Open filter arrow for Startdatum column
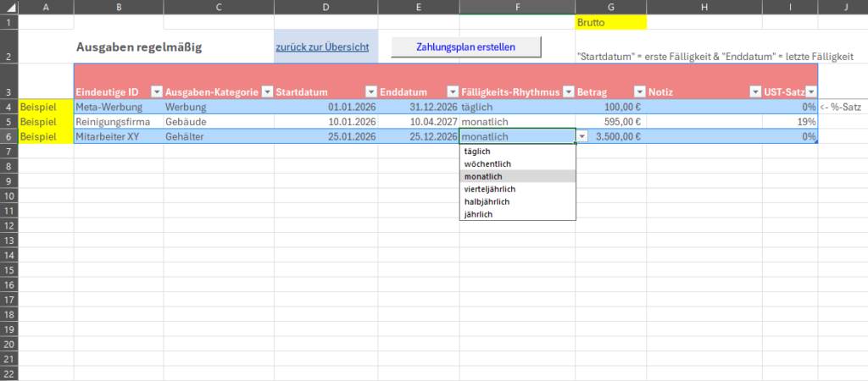Image resolution: width=868 pixels, height=381 pixels. click(370, 91)
